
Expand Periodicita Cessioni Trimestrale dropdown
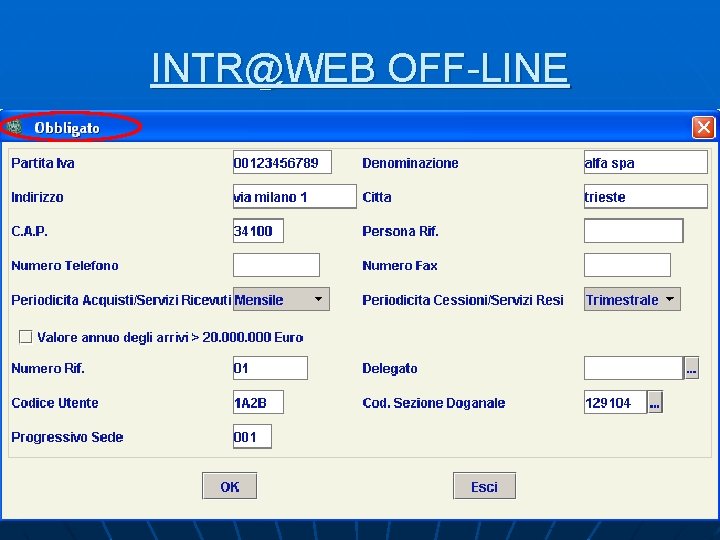pyautogui.click(x=632, y=299)
